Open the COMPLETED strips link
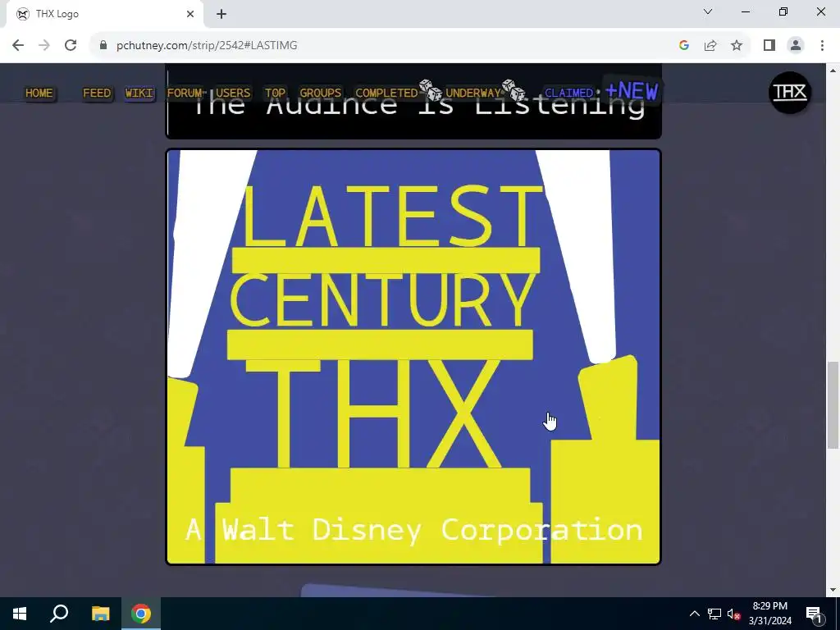 coord(386,94)
